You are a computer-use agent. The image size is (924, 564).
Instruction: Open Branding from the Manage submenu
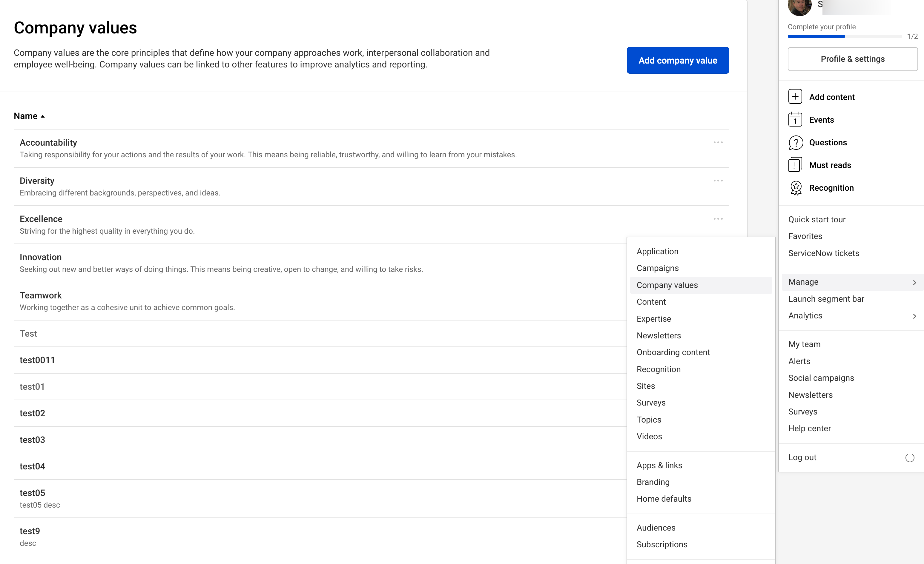[653, 482]
